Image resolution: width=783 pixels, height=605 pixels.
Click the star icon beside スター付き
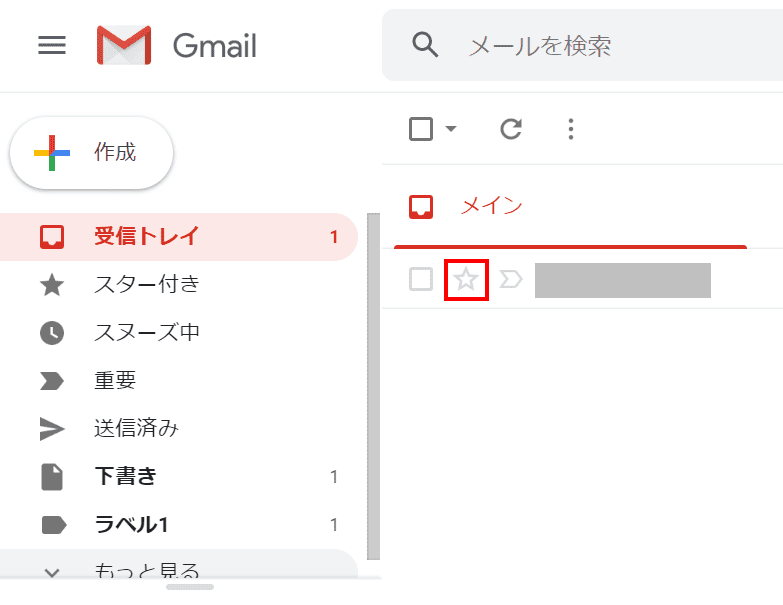tap(52, 285)
